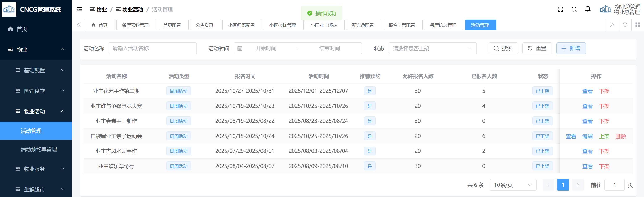
Task: Switch to the 餐厅预约管理 tab
Action: (x=136, y=25)
